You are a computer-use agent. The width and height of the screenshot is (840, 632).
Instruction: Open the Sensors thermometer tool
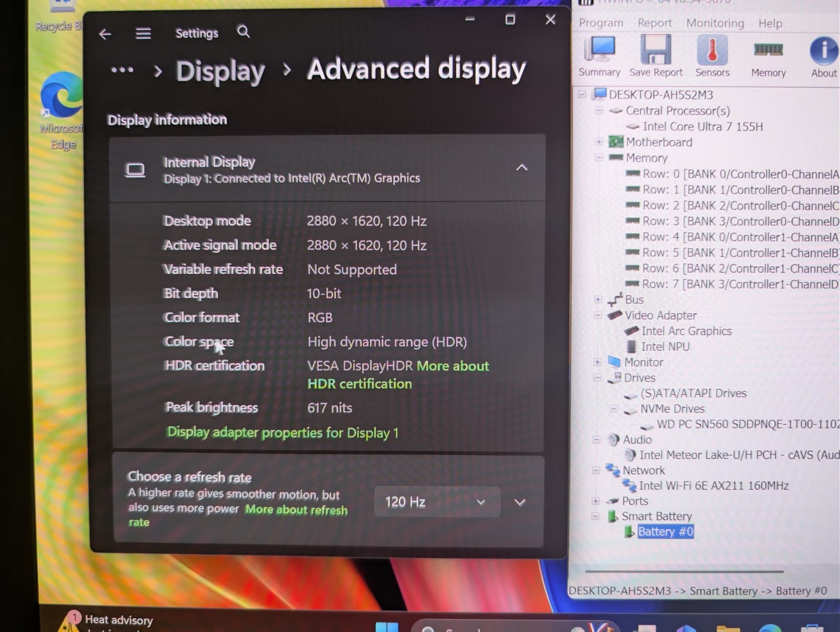click(x=712, y=57)
